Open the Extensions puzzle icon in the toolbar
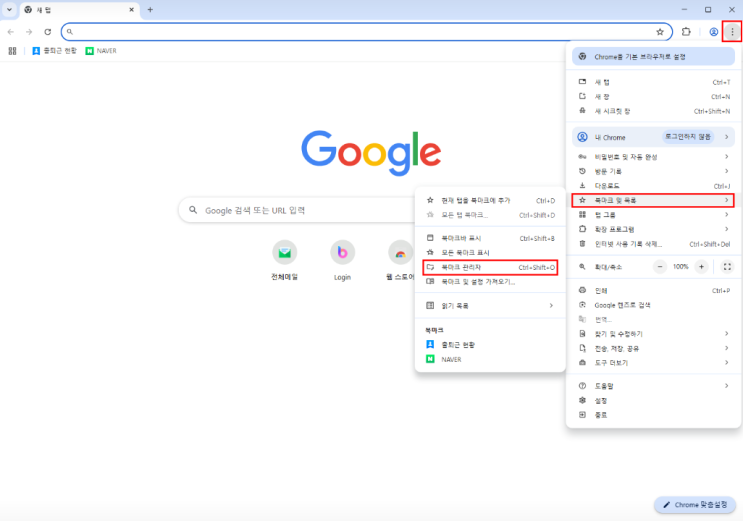 [x=686, y=32]
